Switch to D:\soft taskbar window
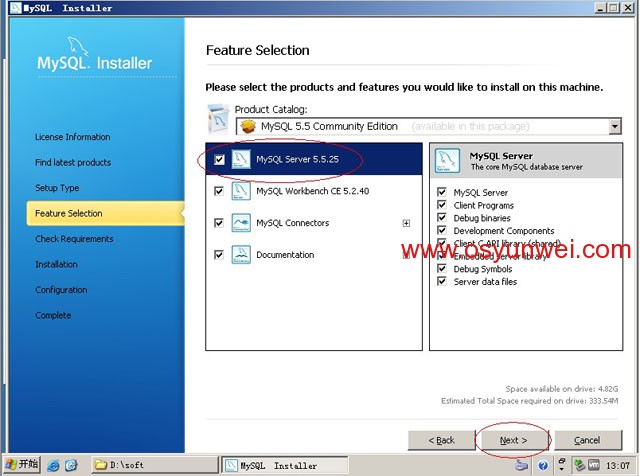640x476 pixels. click(x=154, y=465)
